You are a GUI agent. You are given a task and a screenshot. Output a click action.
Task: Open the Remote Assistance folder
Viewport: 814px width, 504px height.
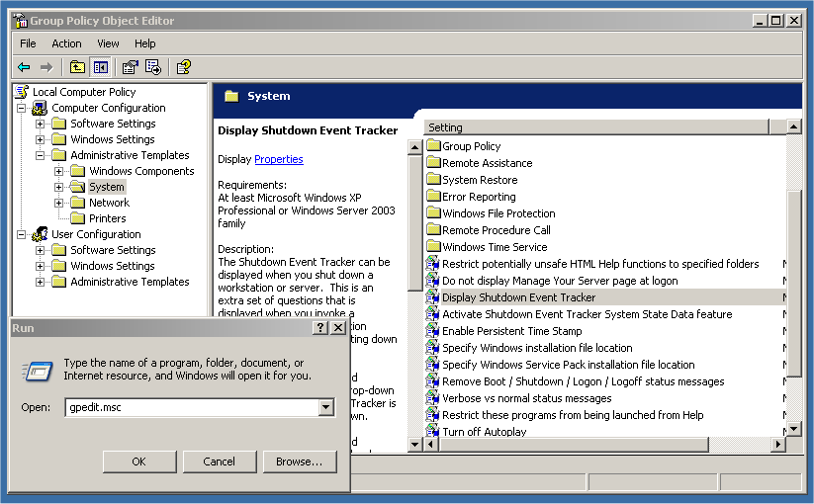487,163
